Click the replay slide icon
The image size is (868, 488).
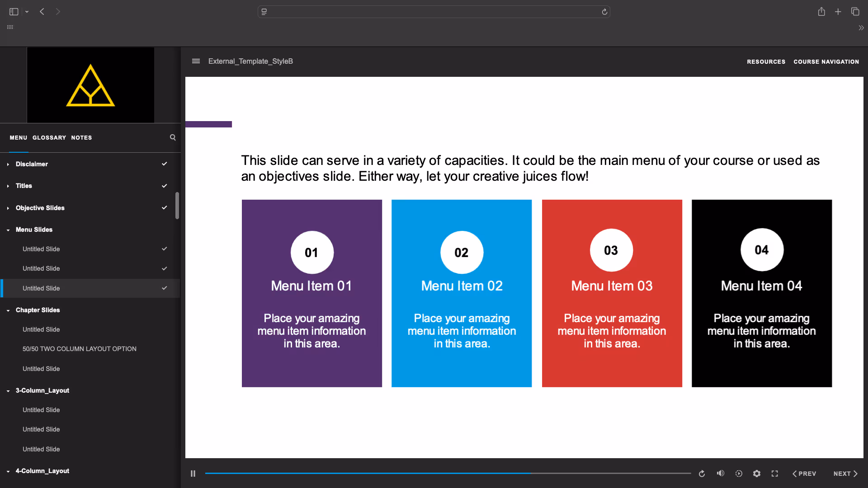click(x=702, y=474)
